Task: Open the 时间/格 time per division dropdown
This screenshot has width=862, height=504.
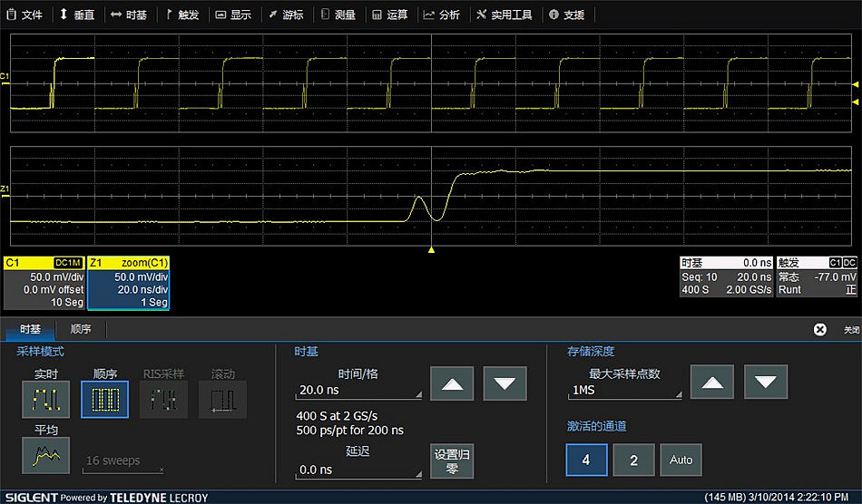Action: pyautogui.click(x=358, y=392)
